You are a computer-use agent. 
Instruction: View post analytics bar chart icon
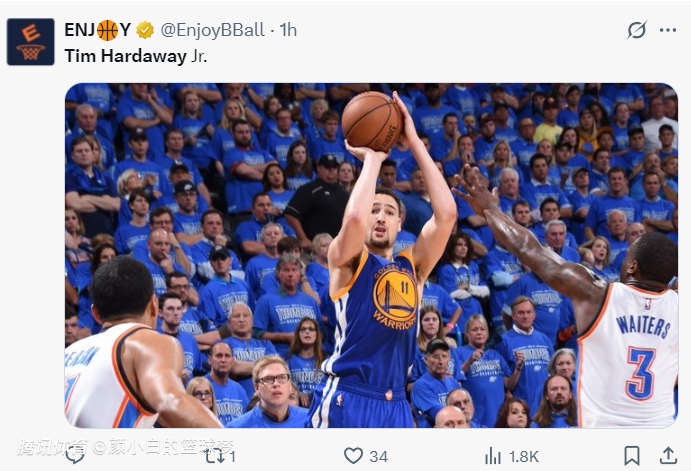click(x=492, y=456)
